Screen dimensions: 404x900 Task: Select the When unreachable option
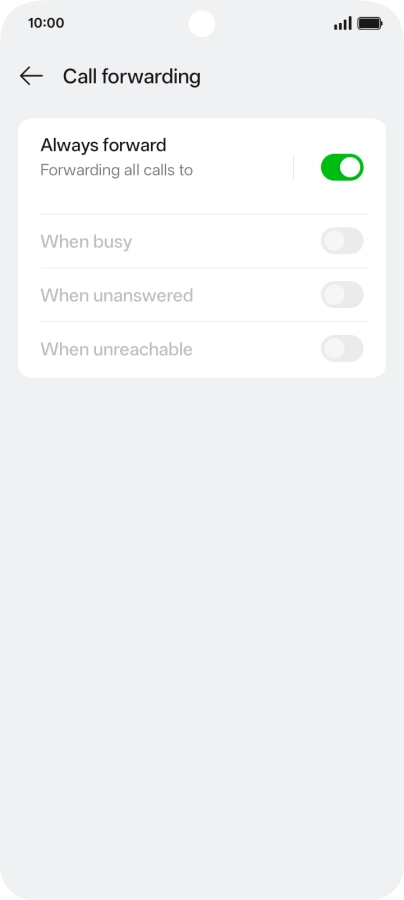pos(202,349)
